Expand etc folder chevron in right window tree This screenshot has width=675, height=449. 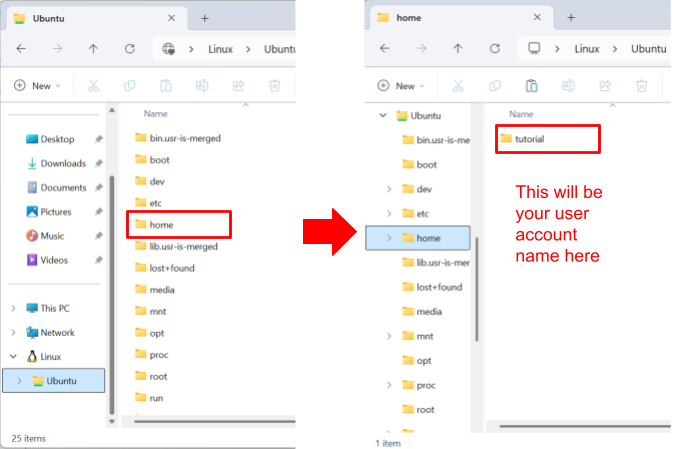[389, 214]
